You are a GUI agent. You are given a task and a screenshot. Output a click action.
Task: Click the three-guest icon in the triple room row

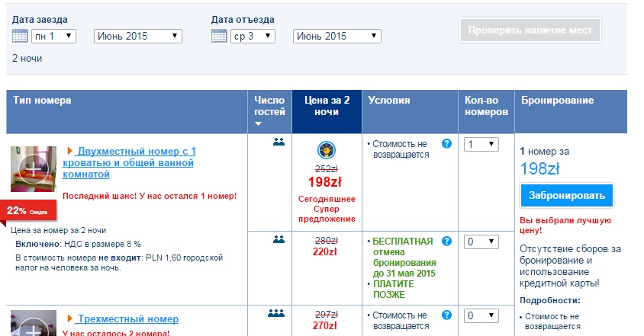point(276,313)
